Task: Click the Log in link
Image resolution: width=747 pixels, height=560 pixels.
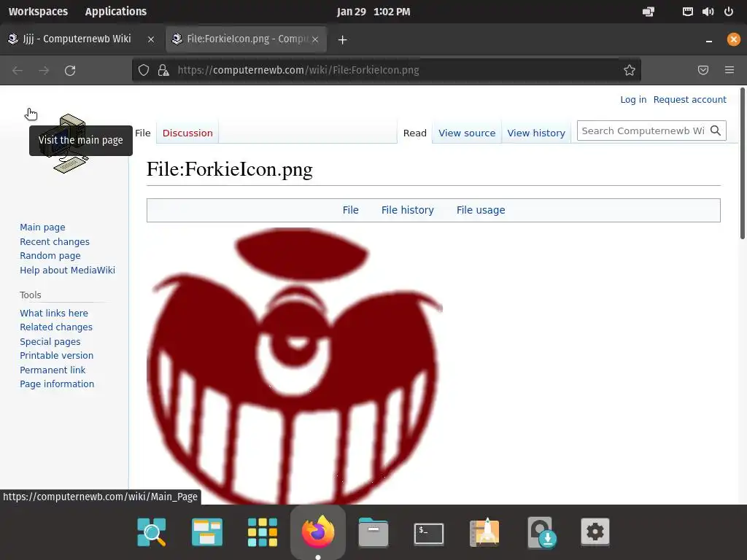Action: tap(633, 99)
